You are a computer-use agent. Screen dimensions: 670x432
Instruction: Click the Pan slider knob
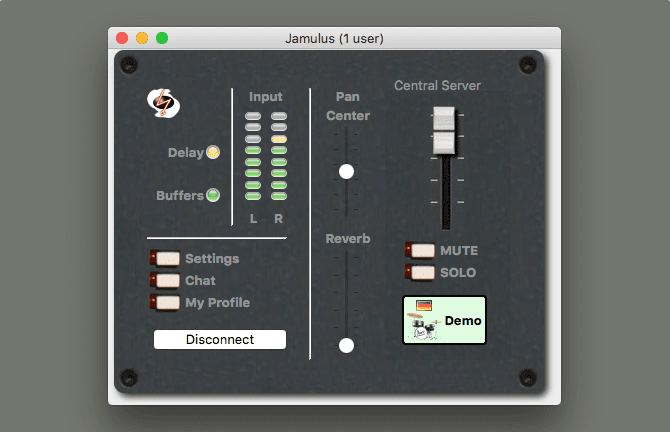(x=346, y=171)
